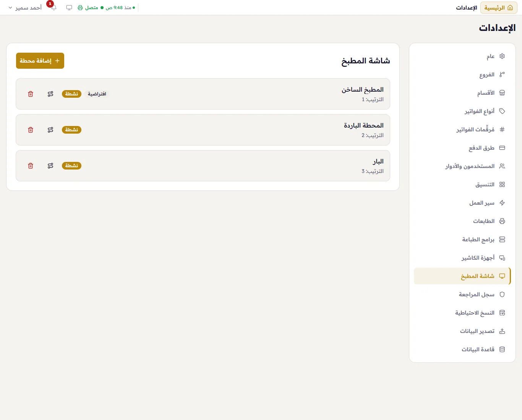Click the server icon next to برامج الطباعة
The height and width of the screenshot is (420, 522).
[502, 239]
